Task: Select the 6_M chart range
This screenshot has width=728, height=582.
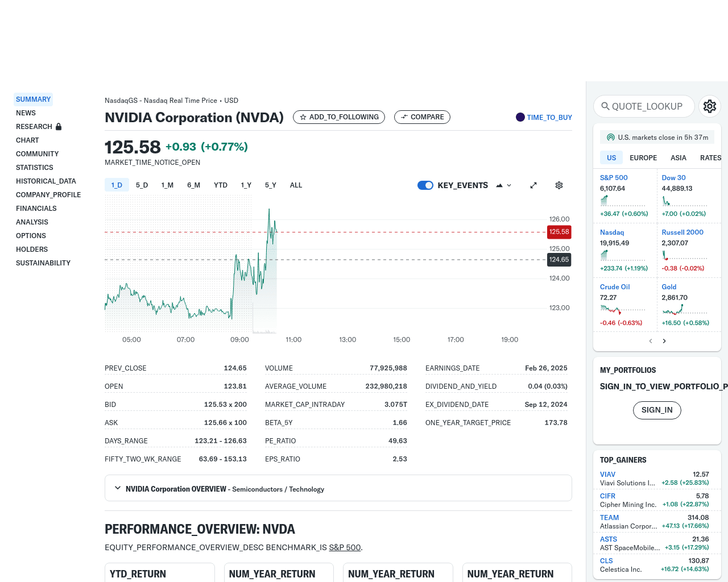Action: point(193,185)
